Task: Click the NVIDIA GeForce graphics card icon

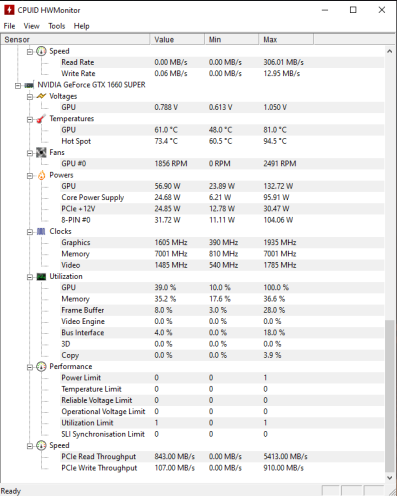Action: click(x=29, y=85)
